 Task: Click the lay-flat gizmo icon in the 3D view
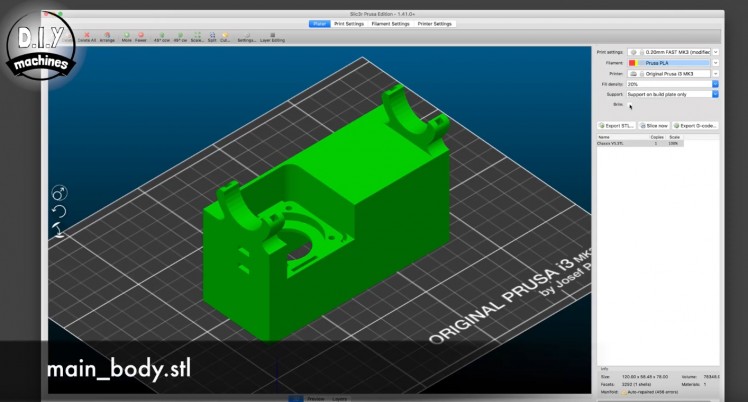pos(60,231)
